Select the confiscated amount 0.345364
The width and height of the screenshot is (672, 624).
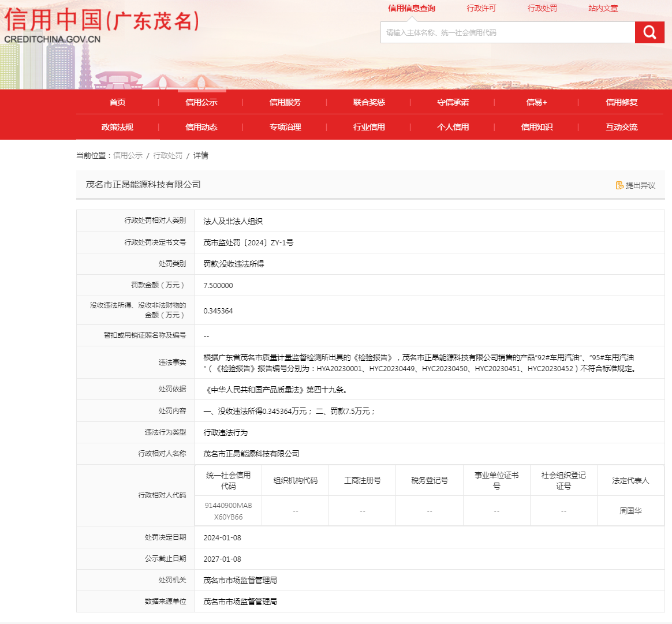point(218,311)
